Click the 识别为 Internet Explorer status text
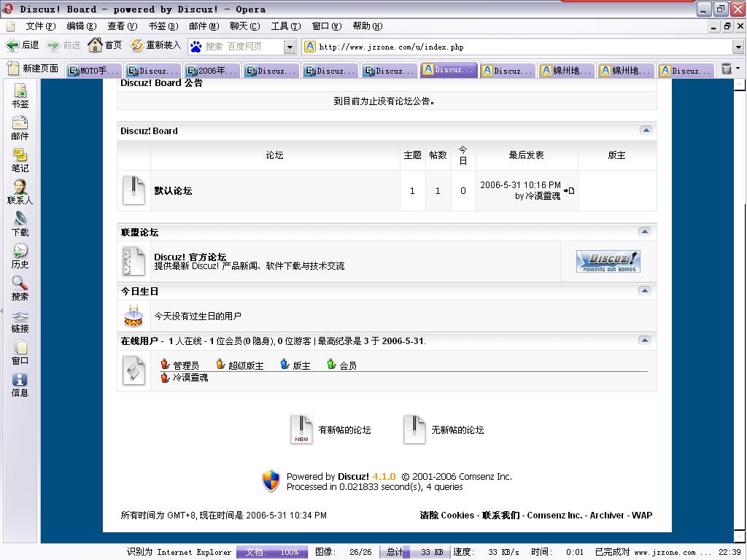 179,552
